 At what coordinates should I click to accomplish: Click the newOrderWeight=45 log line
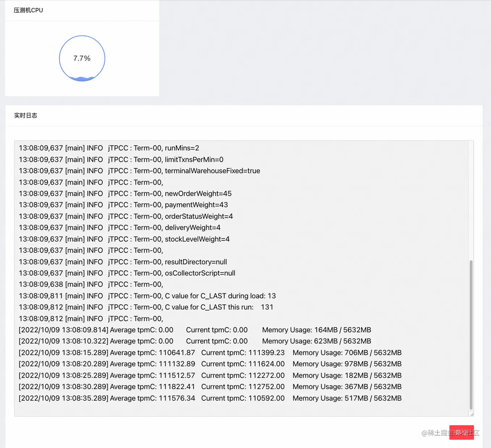[x=125, y=193]
